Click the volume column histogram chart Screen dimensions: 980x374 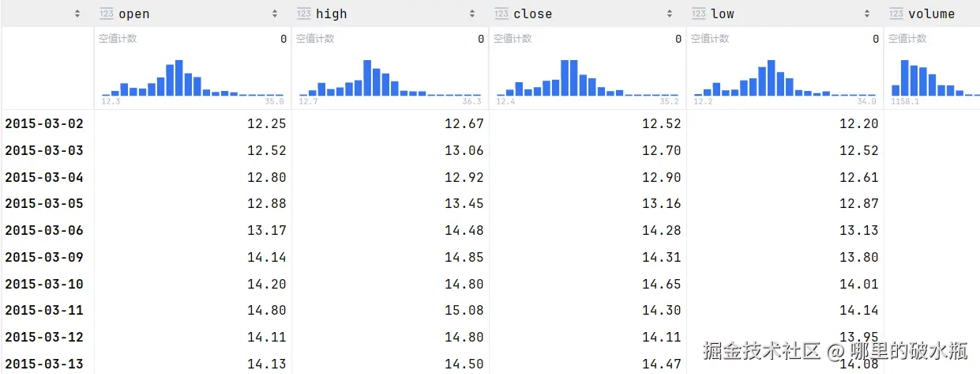coord(936,77)
